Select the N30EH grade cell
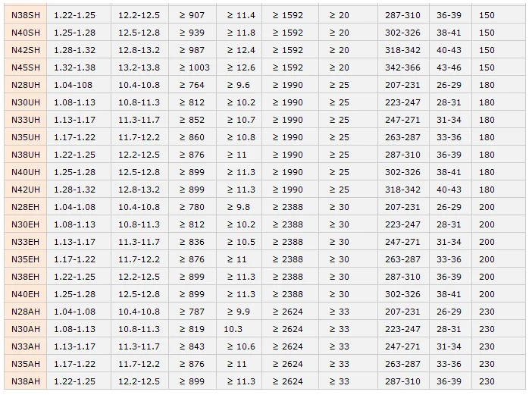The image size is (532, 395). [26, 224]
